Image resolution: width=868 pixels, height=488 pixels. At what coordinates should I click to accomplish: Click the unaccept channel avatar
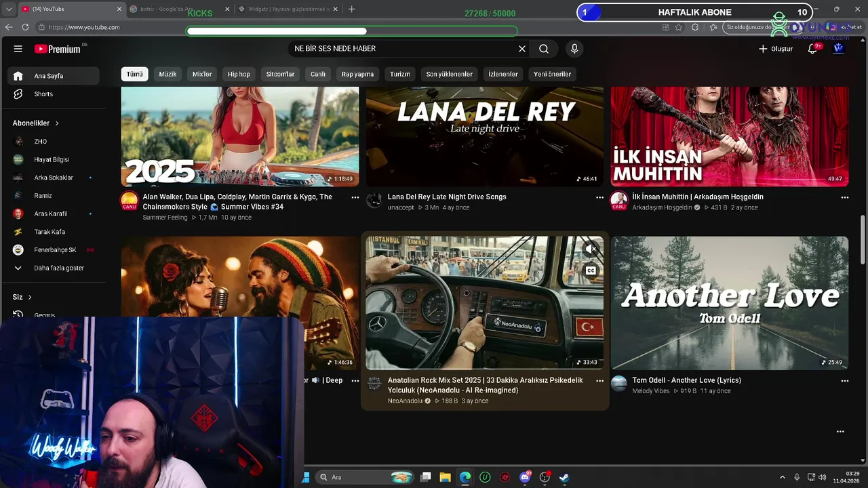click(374, 200)
